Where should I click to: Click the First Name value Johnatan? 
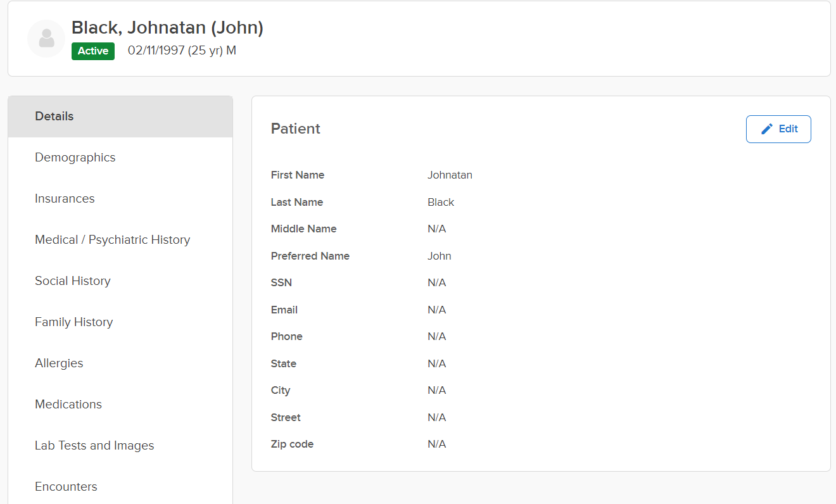(x=450, y=175)
